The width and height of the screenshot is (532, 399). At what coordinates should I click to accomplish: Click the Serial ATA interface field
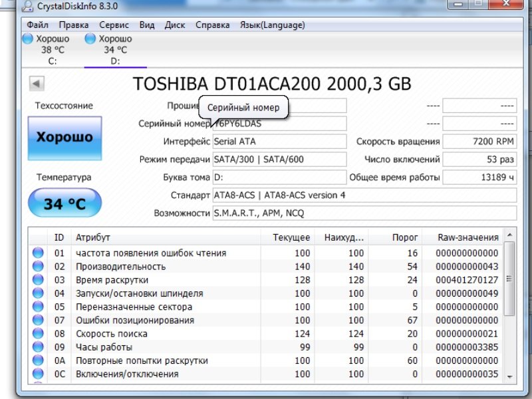click(279, 142)
